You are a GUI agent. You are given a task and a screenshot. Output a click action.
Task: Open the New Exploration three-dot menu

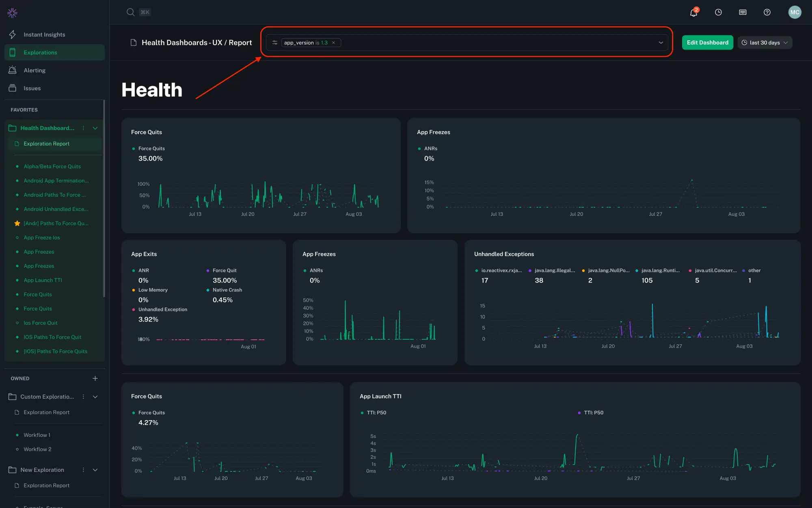pyautogui.click(x=84, y=470)
